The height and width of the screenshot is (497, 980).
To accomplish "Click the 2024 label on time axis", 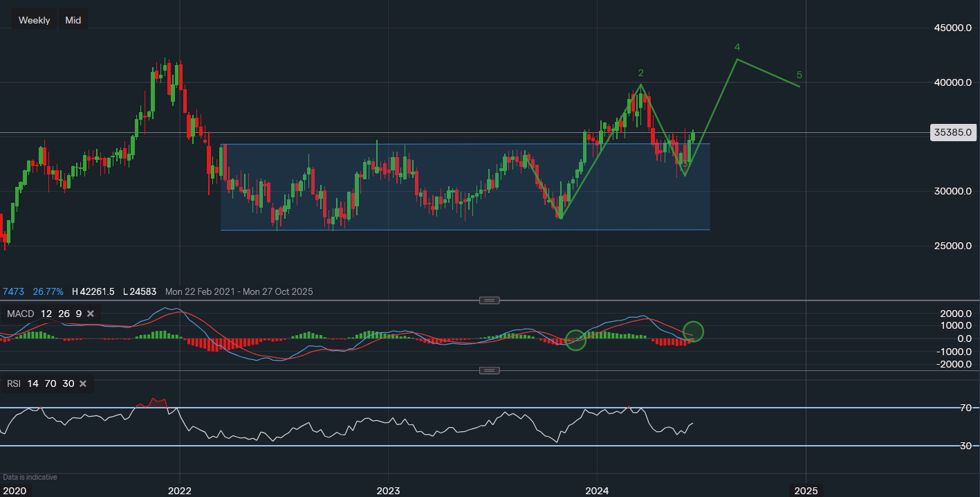I will pyautogui.click(x=597, y=491).
